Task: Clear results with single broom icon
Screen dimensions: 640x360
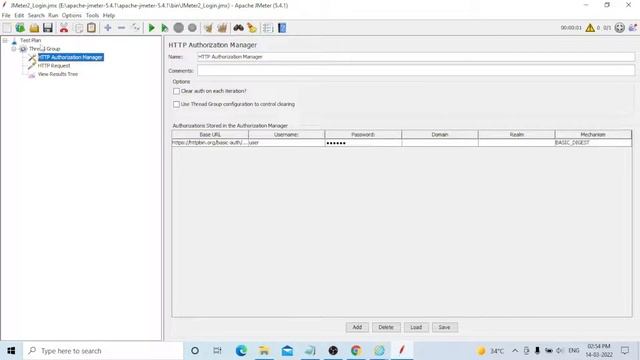Action: pos(208,28)
